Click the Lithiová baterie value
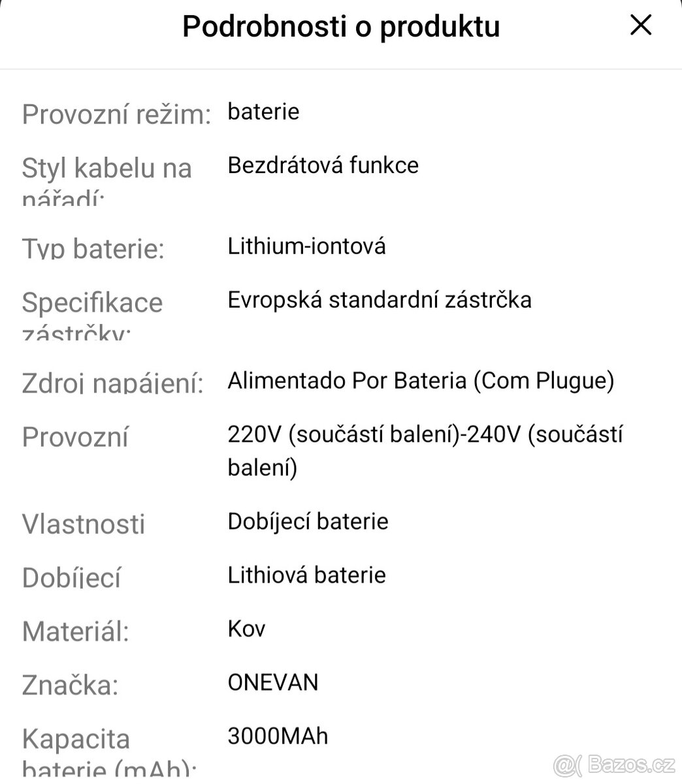 [306, 575]
